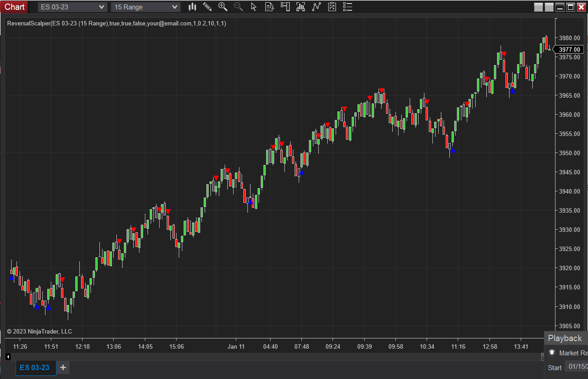Open the chart properties list icon

pyautogui.click(x=348, y=7)
